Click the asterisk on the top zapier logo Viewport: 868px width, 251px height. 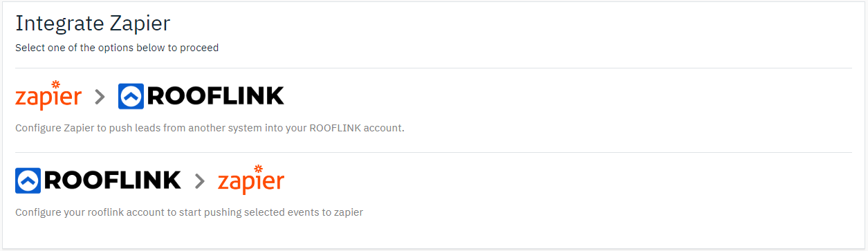pyautogui.click(x=56, y=86)
